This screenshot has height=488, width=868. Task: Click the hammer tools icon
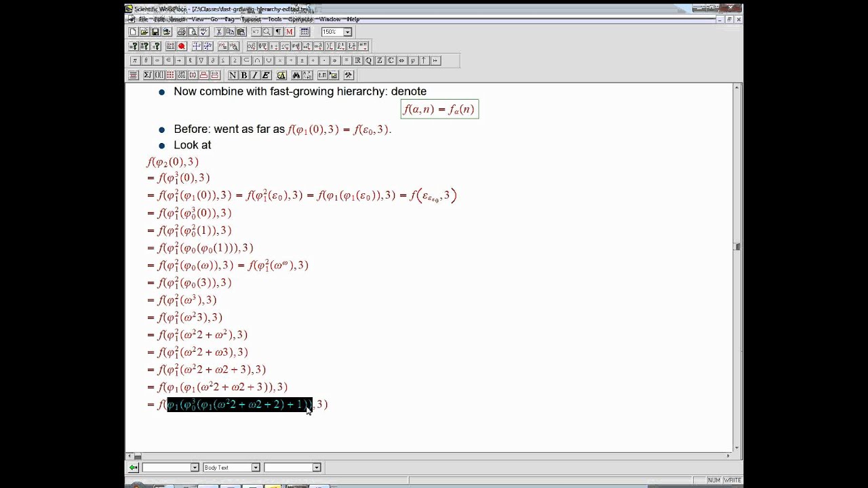pos(349,75)
